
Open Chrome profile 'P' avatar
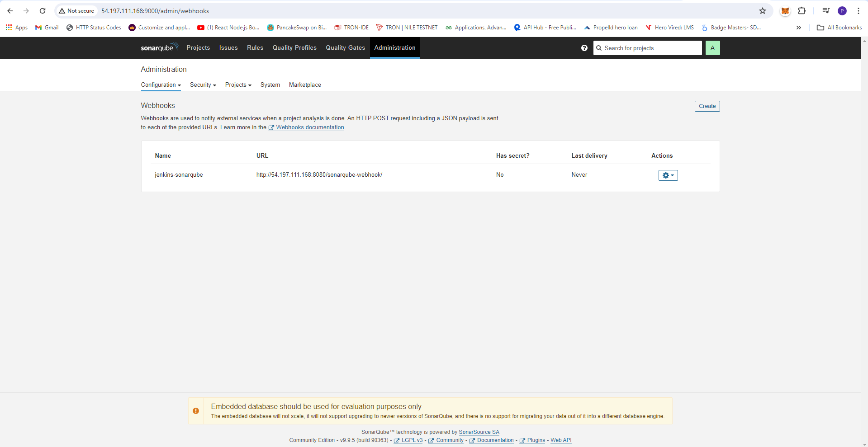842,11
